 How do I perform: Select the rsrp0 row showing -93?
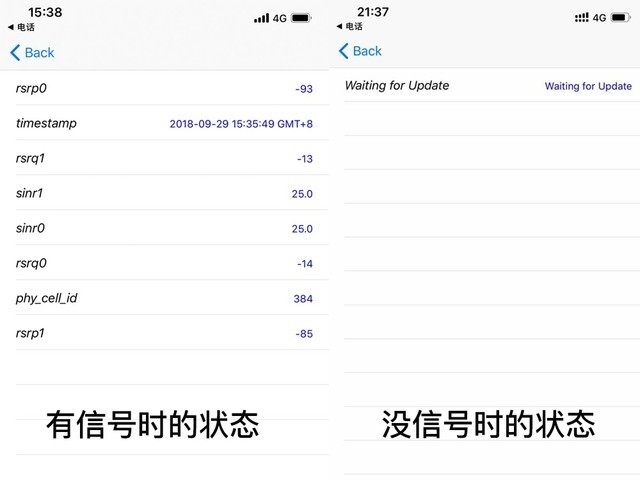164,88
